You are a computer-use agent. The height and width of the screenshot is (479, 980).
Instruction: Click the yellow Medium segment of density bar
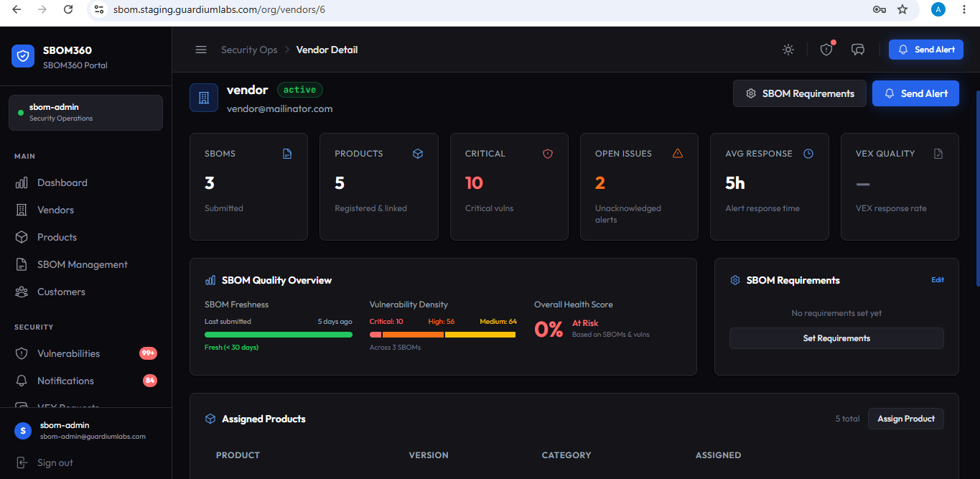point(480,335)
